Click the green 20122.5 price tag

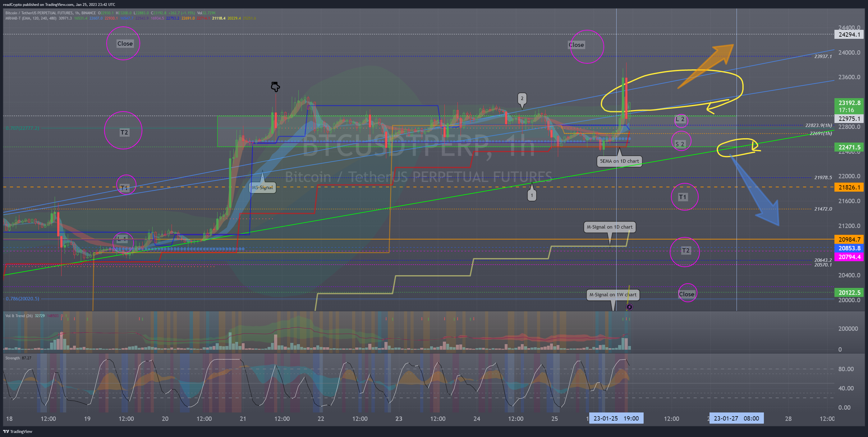tap(849, 293)
